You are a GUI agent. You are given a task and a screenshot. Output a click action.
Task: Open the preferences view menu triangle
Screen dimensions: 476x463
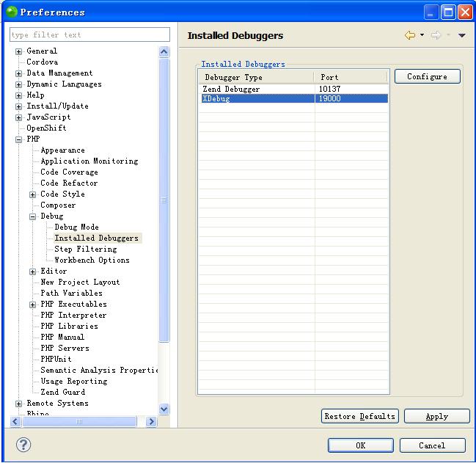click(462, 35)
